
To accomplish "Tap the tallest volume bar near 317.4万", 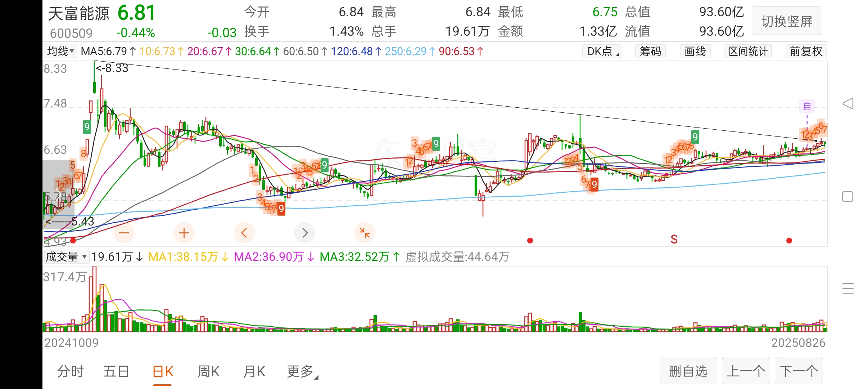I will [x=94, y=299].
